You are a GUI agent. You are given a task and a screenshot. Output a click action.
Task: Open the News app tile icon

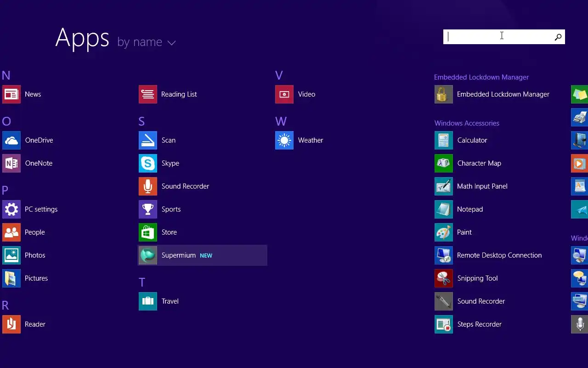coord(11,94)
